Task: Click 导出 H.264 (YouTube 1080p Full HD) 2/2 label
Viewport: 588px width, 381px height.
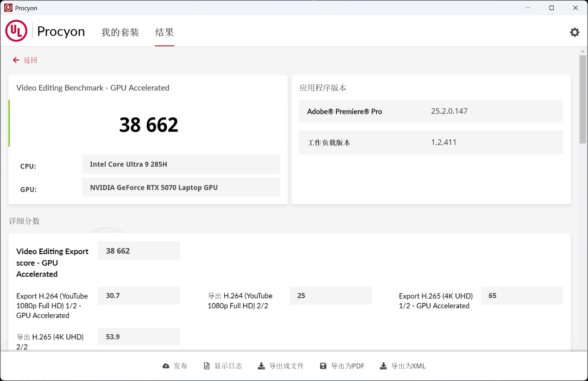Action: point(240,300)
